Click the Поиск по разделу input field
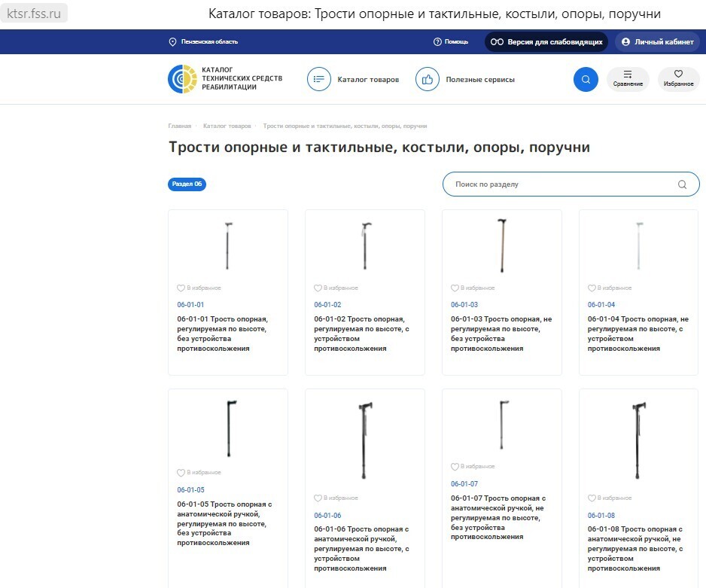 527,184
